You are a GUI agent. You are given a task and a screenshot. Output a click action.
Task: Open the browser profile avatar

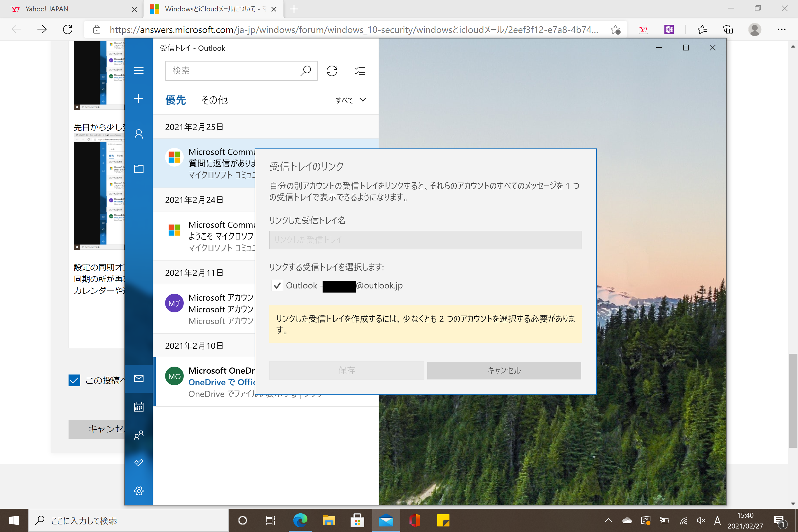[755, 30]
